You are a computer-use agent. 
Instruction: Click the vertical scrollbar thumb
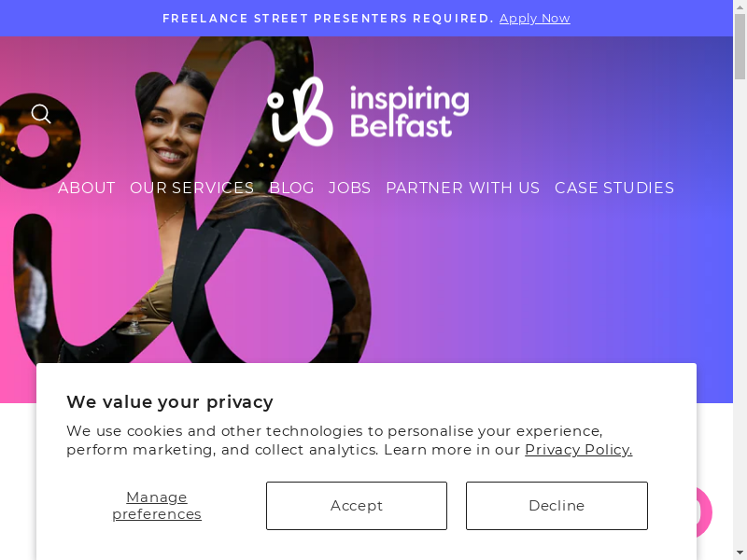(x=740, y=47)
